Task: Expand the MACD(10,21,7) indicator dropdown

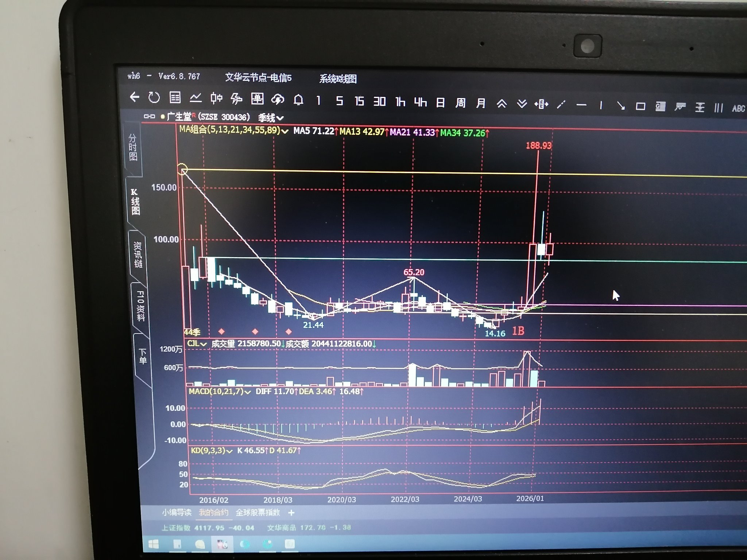Action: coord(248,392)
